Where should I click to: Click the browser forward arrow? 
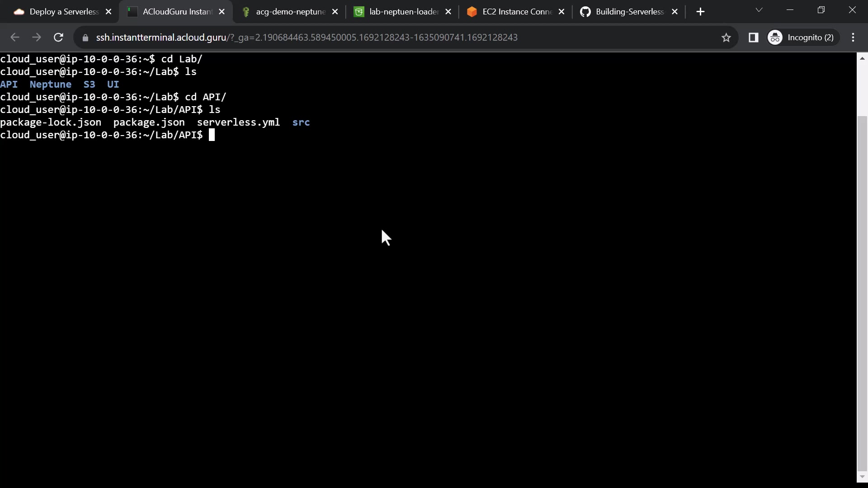(37, 38)
